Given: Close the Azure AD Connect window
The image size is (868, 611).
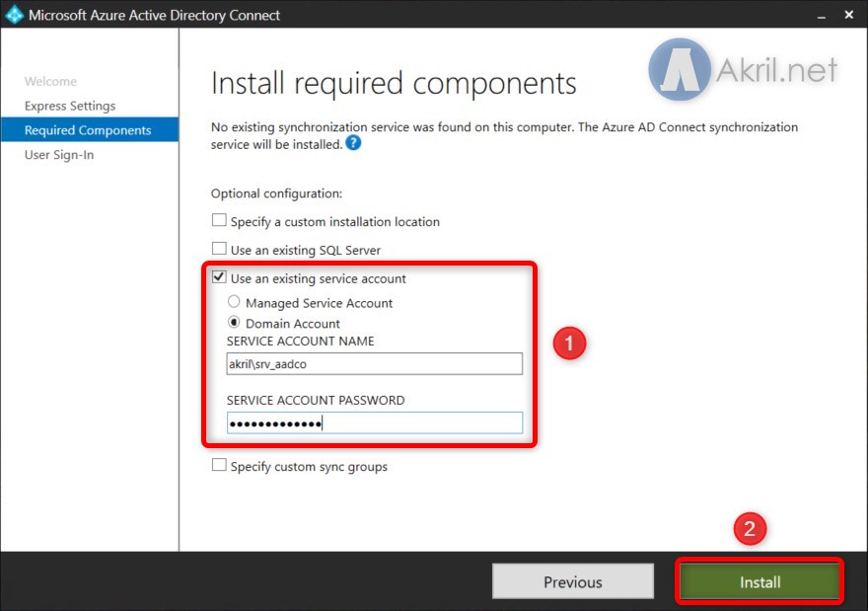Looking at the screenshot, I should click(849, 15).
